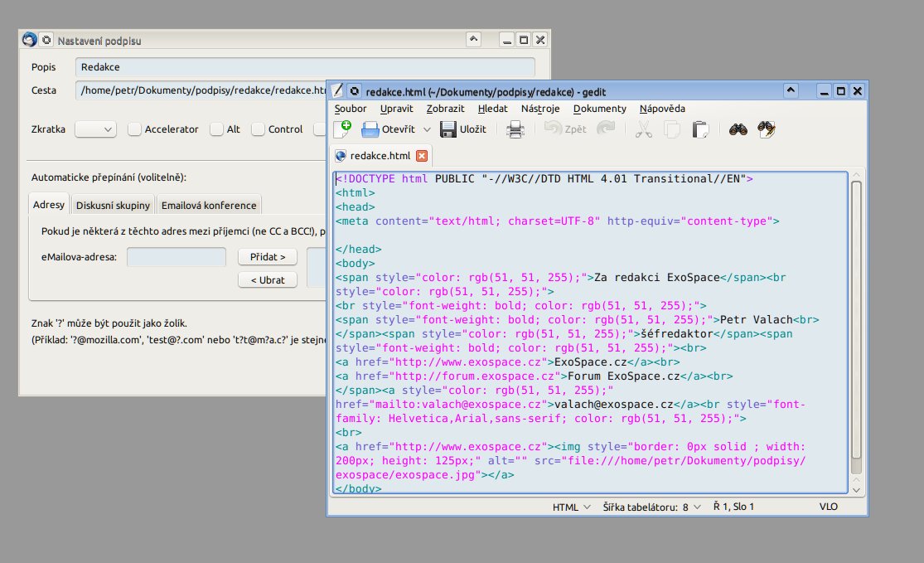Save the file with Uložit
Image resolution: width=924 pixels, height=563 pixels.
click(x=464, y=129)
